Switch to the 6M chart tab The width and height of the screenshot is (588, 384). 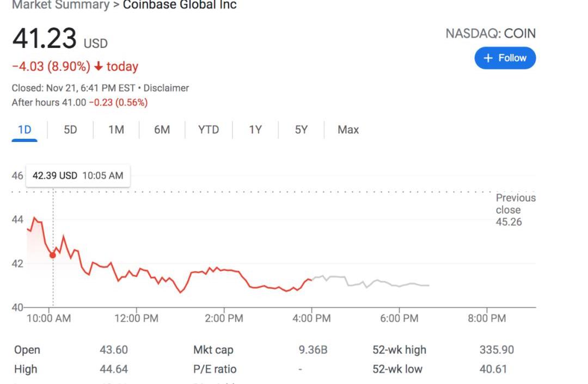click(x=162, y=130)
